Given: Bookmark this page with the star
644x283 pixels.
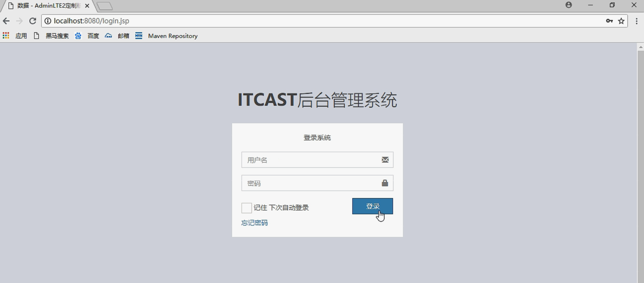Looking at the screenshot, I should [x=621, y=21].
